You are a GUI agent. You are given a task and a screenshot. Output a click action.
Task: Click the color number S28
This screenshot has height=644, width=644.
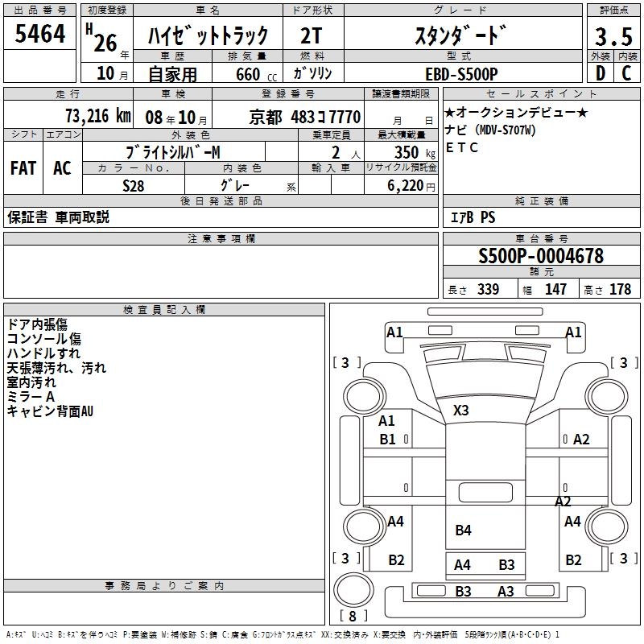(x=133, y=186)
